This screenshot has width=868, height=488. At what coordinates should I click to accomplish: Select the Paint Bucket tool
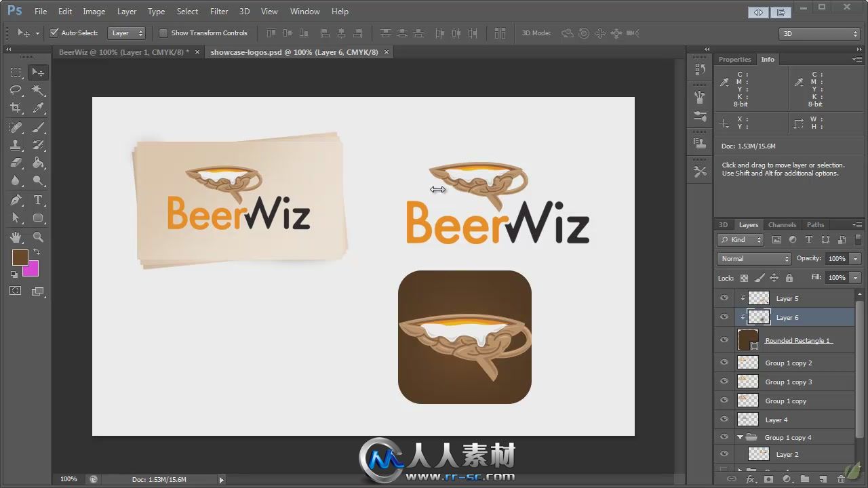click(38, 163)
